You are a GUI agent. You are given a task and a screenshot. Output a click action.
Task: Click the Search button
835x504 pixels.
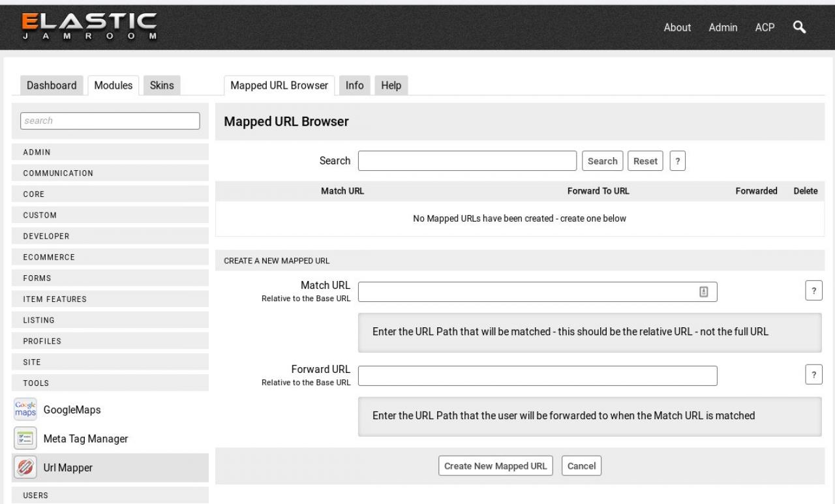(603, 161)
